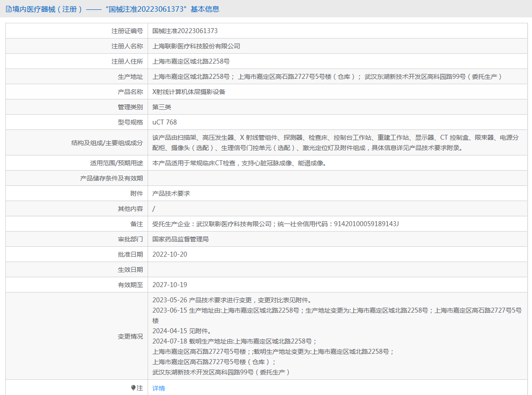Open the 详情 link
The image size is (532, 395).
[158, 388]
